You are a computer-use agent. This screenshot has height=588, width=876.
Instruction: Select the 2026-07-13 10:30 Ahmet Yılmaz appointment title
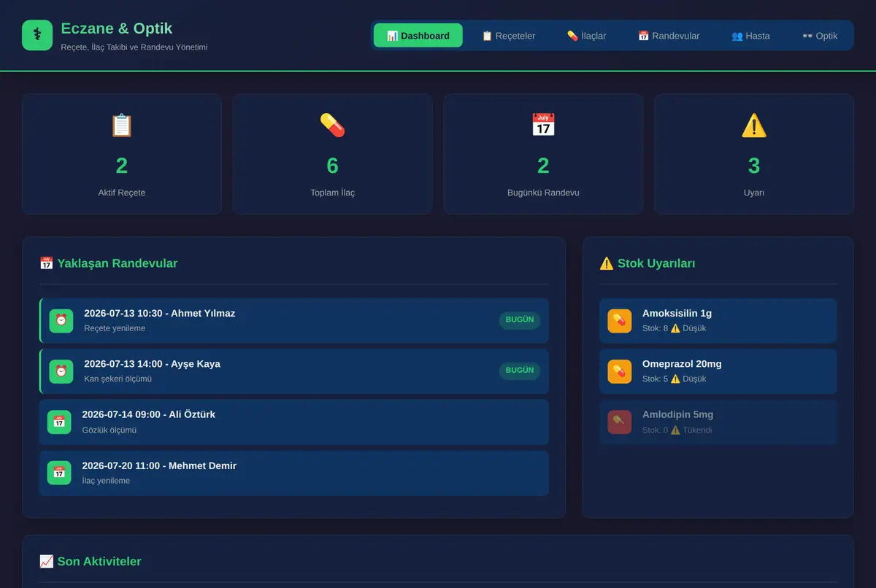point(160,313)
